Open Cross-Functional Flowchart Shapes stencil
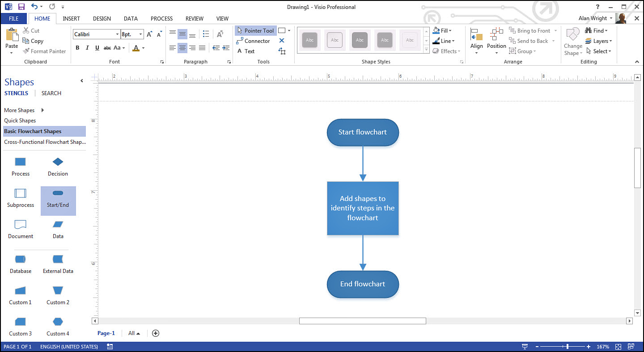Image resolution: width=644 pixels, height=352 pixels. pos(45,142)
